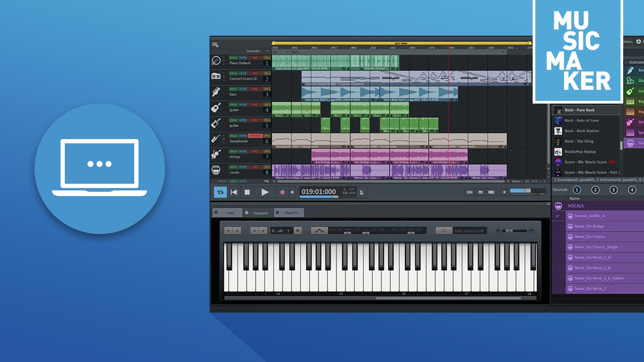Select Tonstufe pitch 4
The image size is (644, 362).
pyautogui.click(x=632, y=190)
